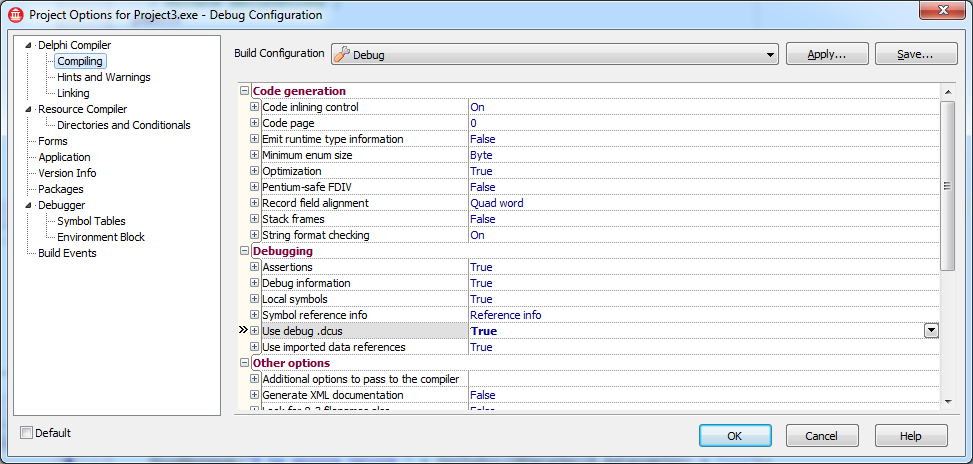
Task: Confirm with the OK button
Action: click(x=735, y=435)
